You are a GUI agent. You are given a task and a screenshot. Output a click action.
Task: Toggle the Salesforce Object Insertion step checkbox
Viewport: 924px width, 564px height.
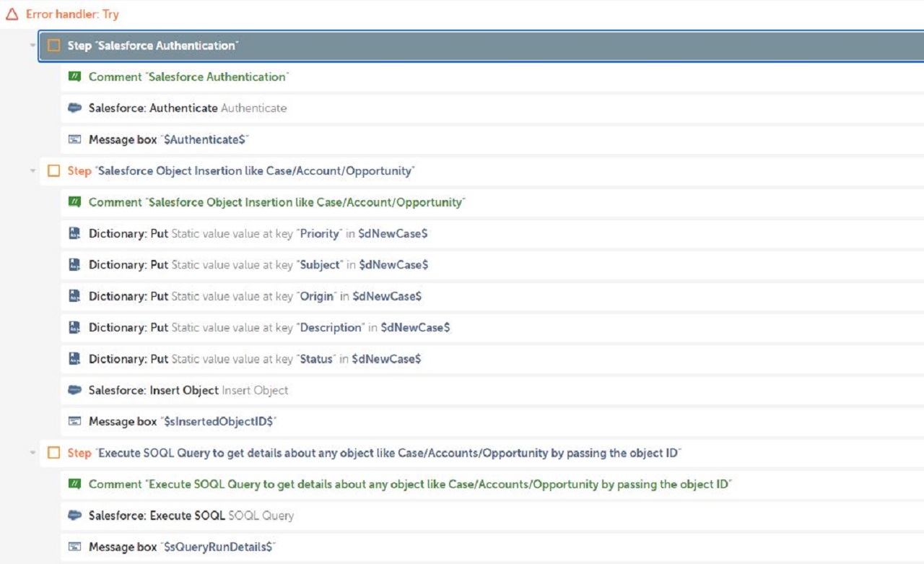(x=53, y=171)
